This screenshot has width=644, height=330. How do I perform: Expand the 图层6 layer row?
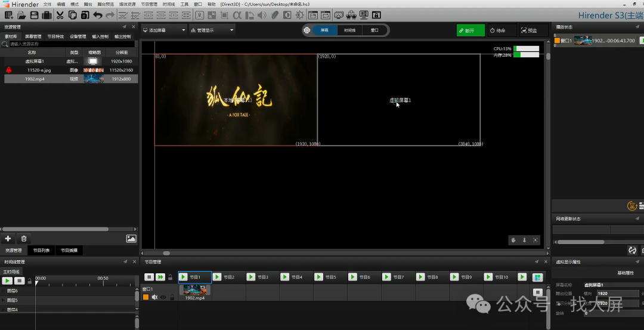click(x=3, y=291)
